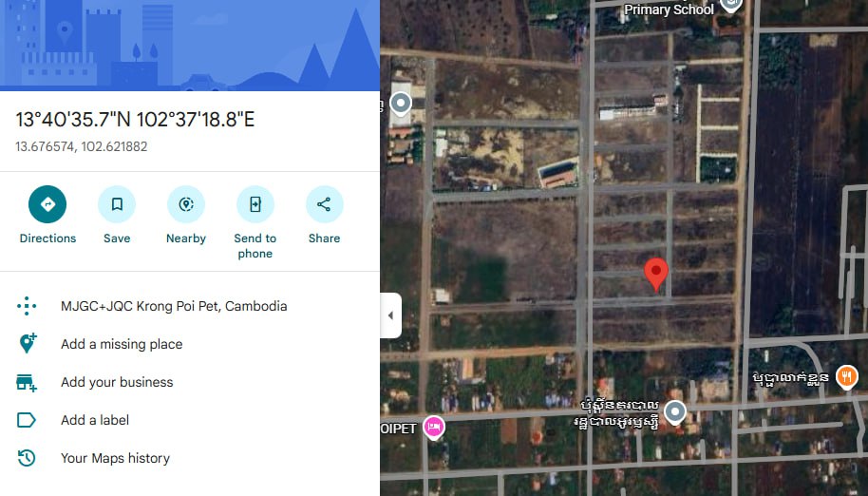868x496 pixels.
Task: Select the Nearby search icon
Action: (186, 204)
